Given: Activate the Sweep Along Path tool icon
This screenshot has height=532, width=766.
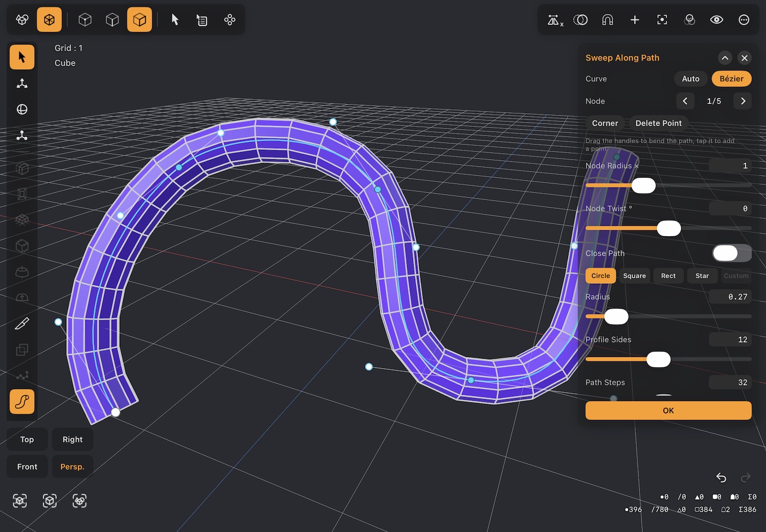Looking at the screenshot, I should [22, 402].
